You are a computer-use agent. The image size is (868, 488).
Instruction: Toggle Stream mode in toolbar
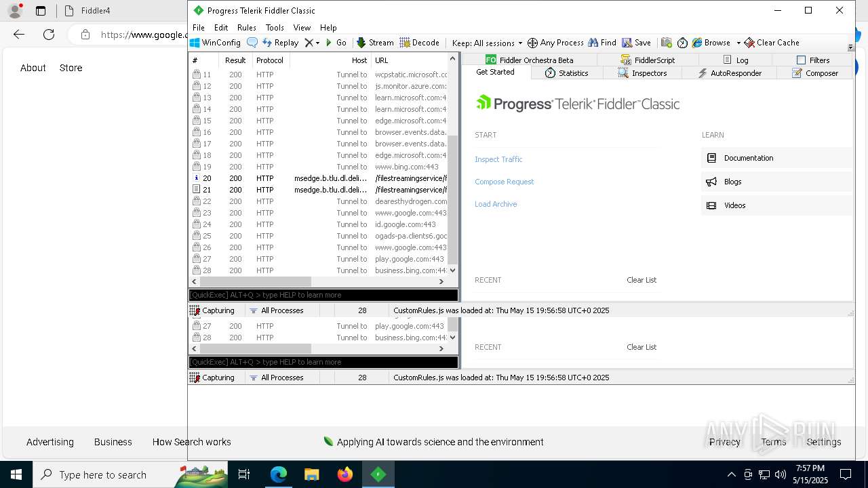tap(375, 43)
